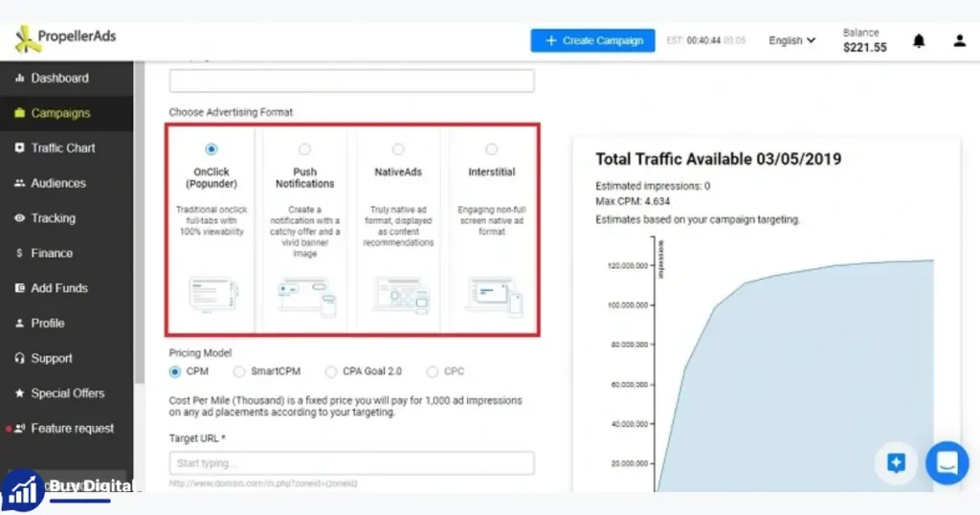The height and width of the screenshot is (515, 980).
Task: Click the Interstitial illustration
Action: (x=493, y=297)
